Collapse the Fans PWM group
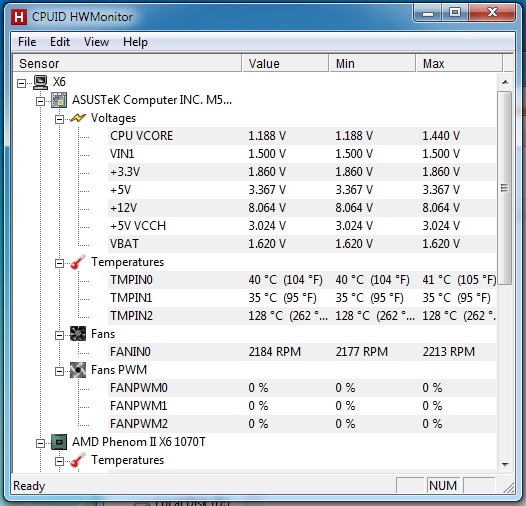The height and width of the screenshot is (506, 526). [x=59, y=371]
